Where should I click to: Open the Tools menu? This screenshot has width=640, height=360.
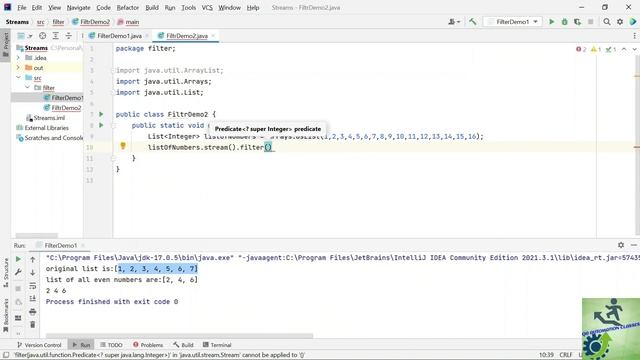pyautogui.click(x=188, y=7)
